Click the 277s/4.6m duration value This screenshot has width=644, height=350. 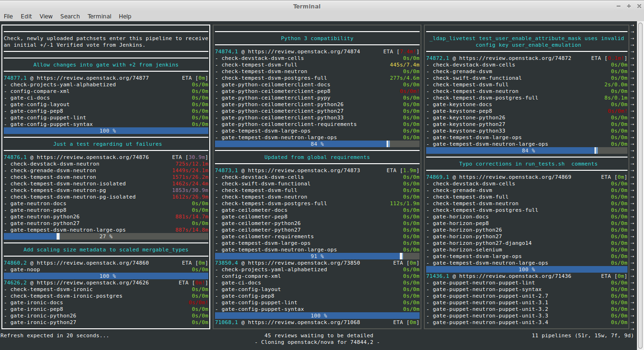click(x=405, y=78)
